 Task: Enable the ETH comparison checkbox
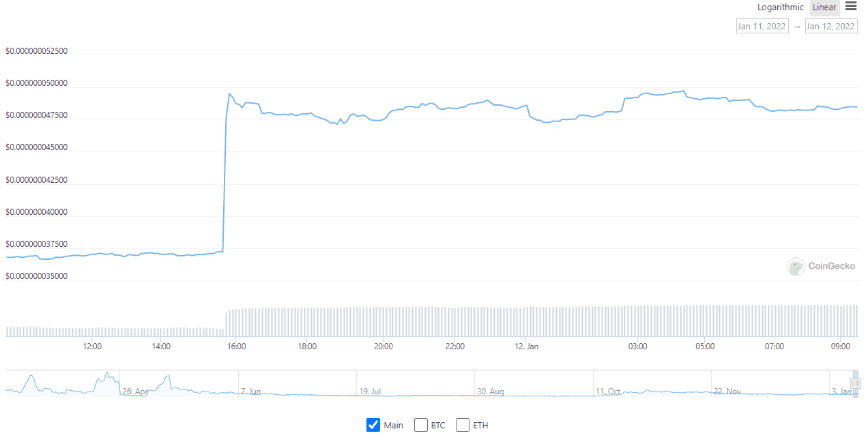pyautogui.click(x=463, y=424)
